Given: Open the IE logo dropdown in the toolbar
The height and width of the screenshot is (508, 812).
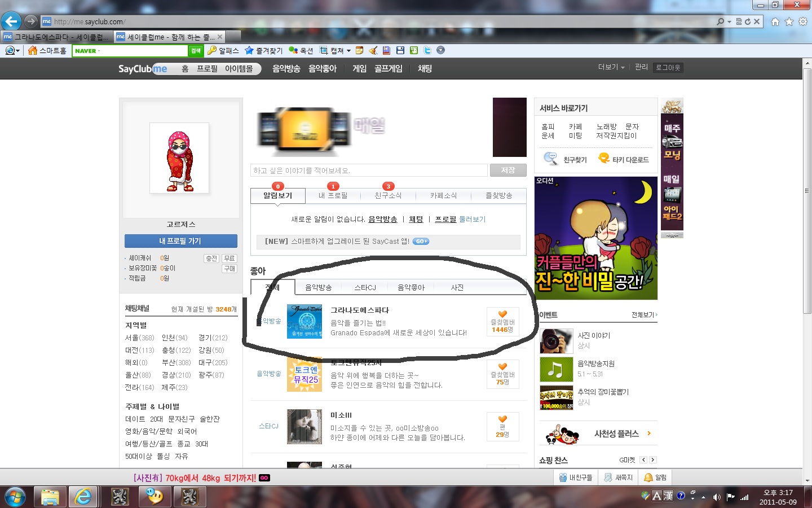Looking at the screenshot, I should click(x=12, y=50).
